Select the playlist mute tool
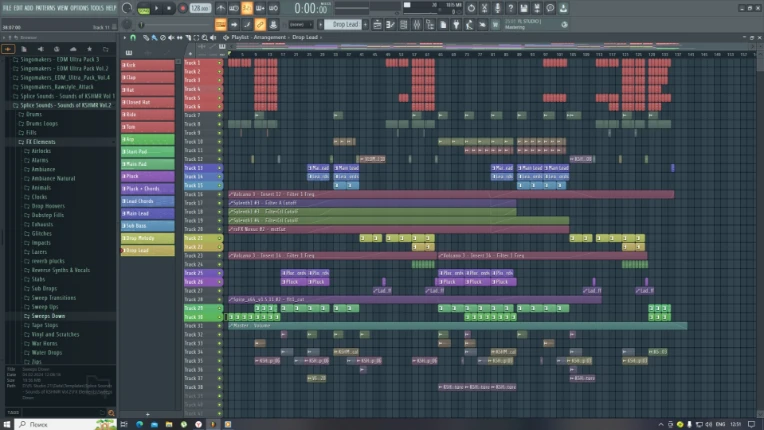764x430 pixels. tap(171, 37)
